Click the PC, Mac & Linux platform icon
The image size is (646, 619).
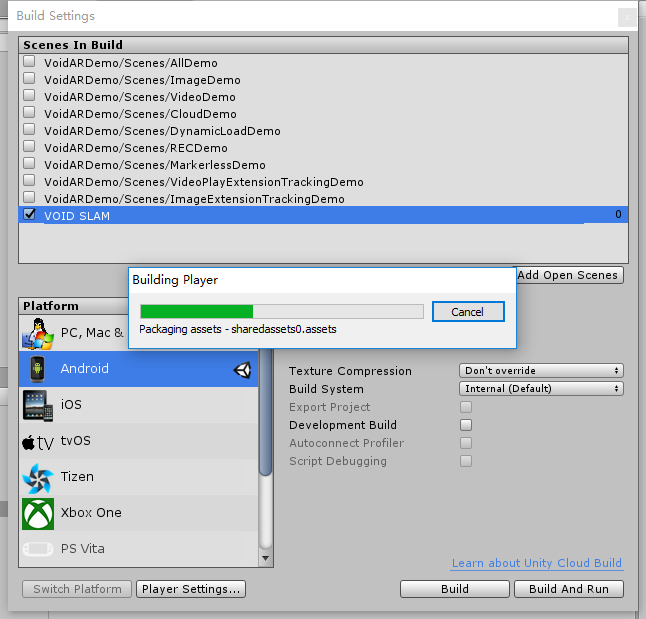(38, 333)
